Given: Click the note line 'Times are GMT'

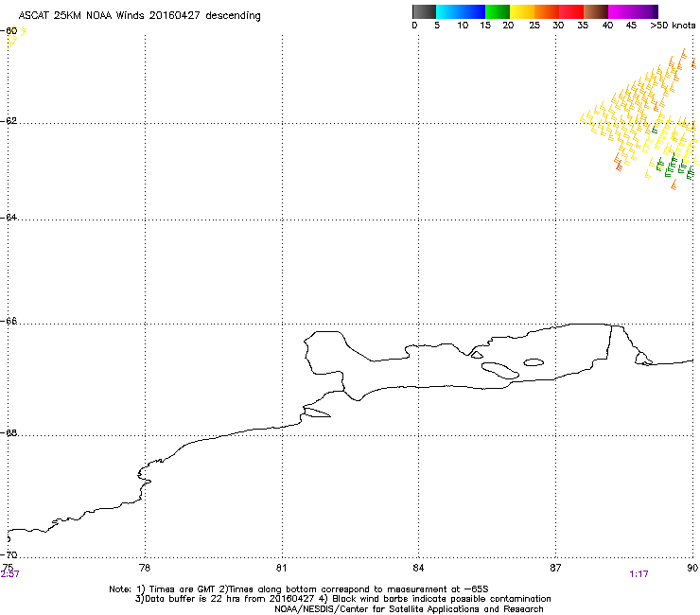Looking at the screenshot, I should pyautogui.click(x=182, y=589).
